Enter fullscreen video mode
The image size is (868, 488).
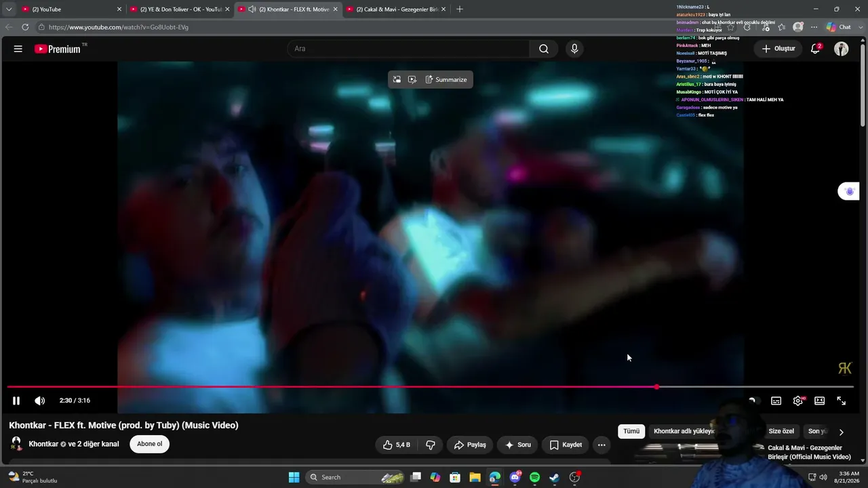tap(842, 401)
